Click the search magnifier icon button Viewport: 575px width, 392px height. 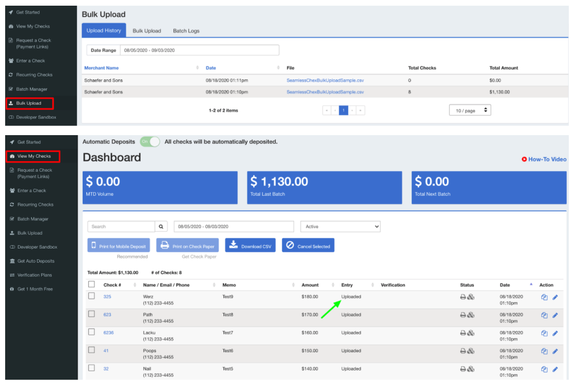pyautogui.click(x=162, y=226)
